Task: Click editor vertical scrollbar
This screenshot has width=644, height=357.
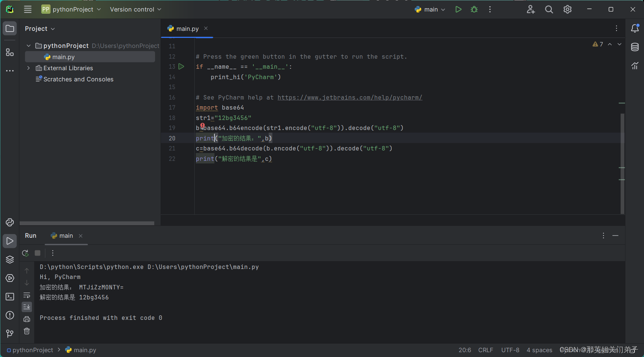Action: tap(622, 163)
